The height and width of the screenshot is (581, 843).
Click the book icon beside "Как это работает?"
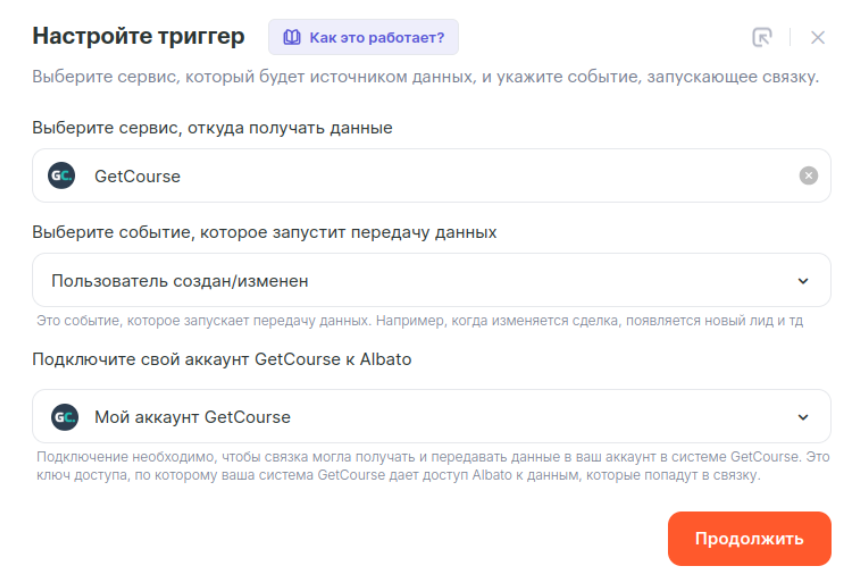(x=292, y=38)
